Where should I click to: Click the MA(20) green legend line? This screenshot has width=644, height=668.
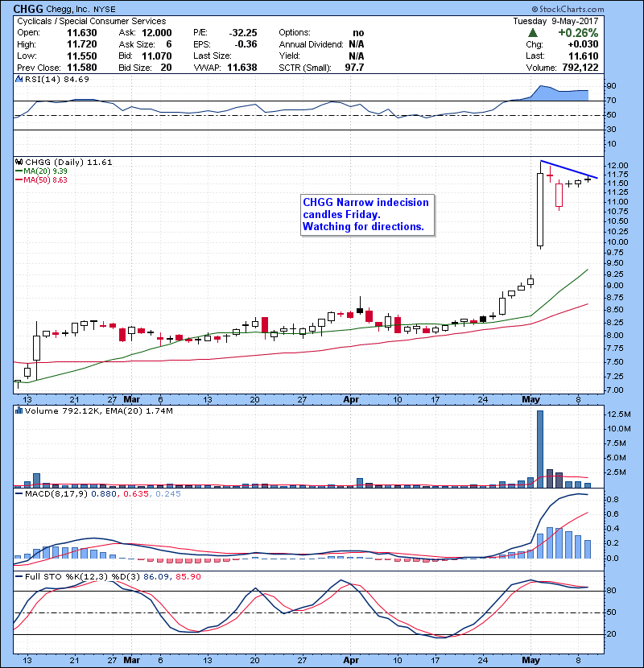19,171
